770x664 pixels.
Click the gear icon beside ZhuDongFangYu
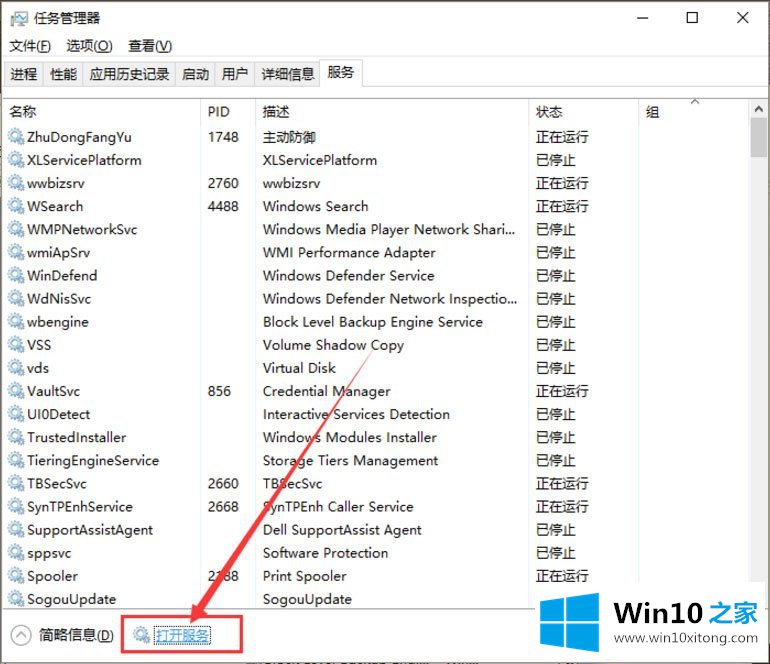16,137
